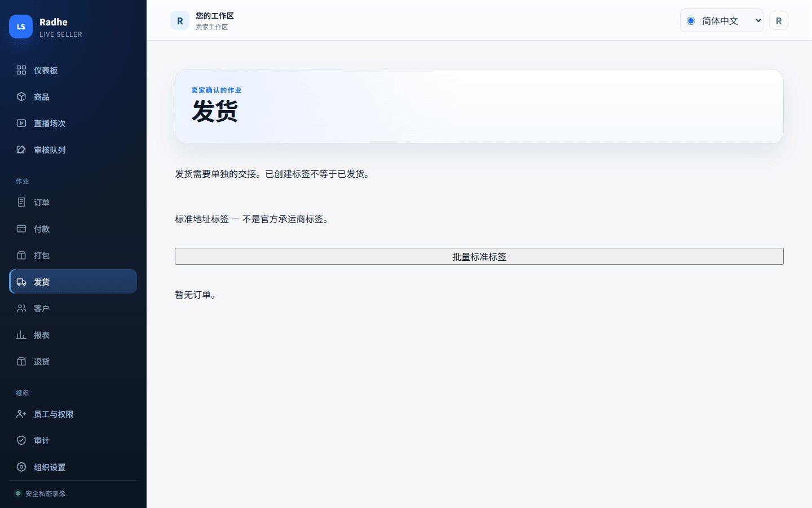Click the settings gear icon beside 组织设置
The width and height of the screenshot is (812, 508).
[21, 467]
